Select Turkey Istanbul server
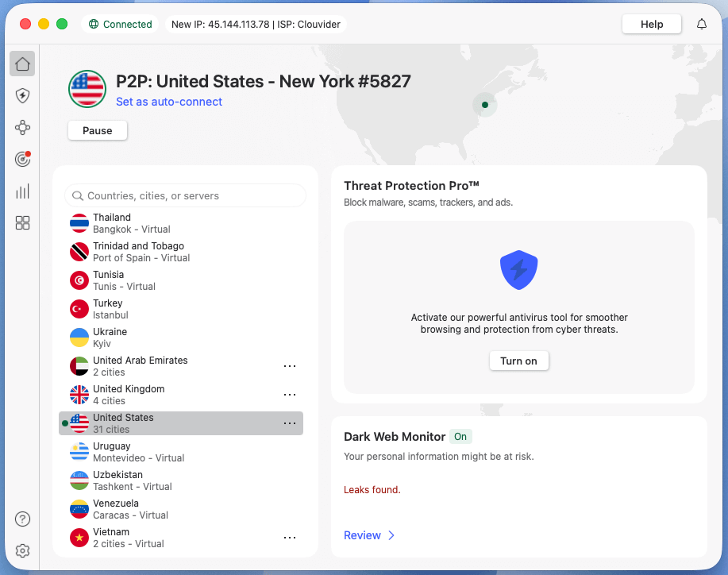Image resolution: width=728 pixels, height=575 pixels. 181,309
